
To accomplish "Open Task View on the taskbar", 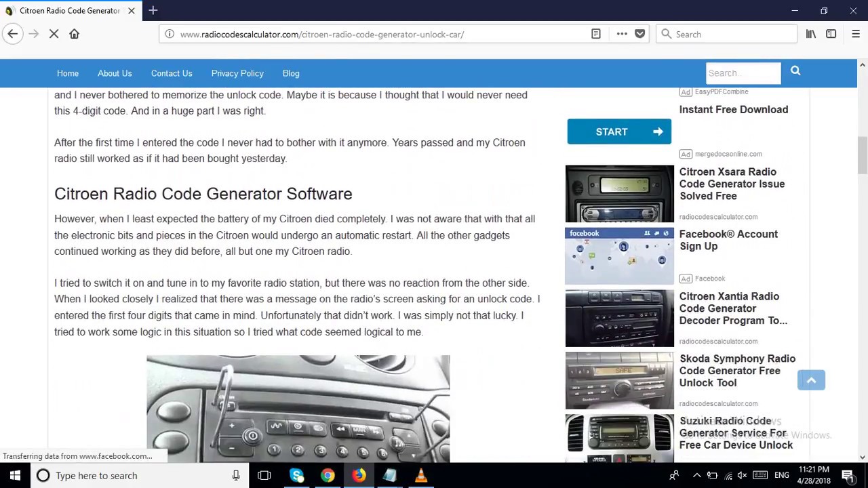I will pyautogui.click(x=264, y=475).
